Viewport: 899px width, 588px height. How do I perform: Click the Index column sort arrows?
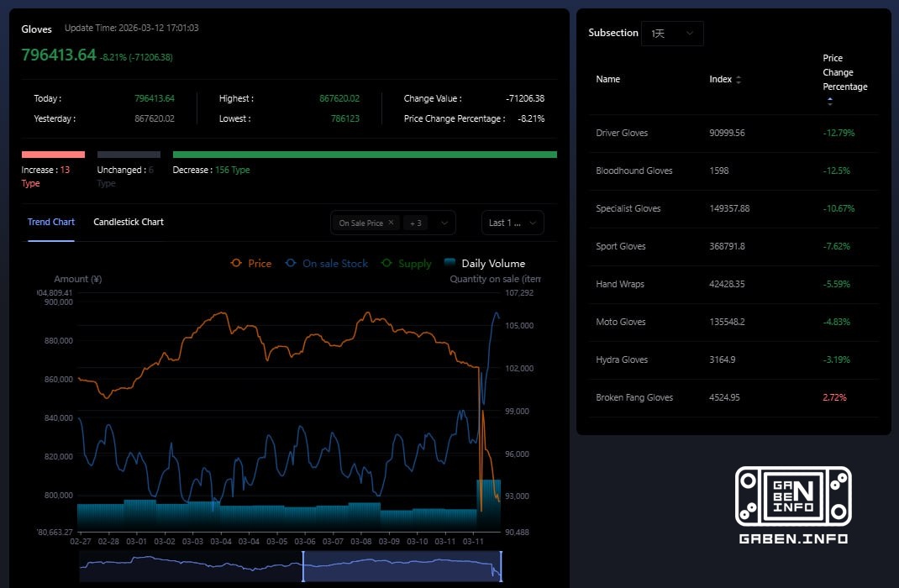pos(739,80)
